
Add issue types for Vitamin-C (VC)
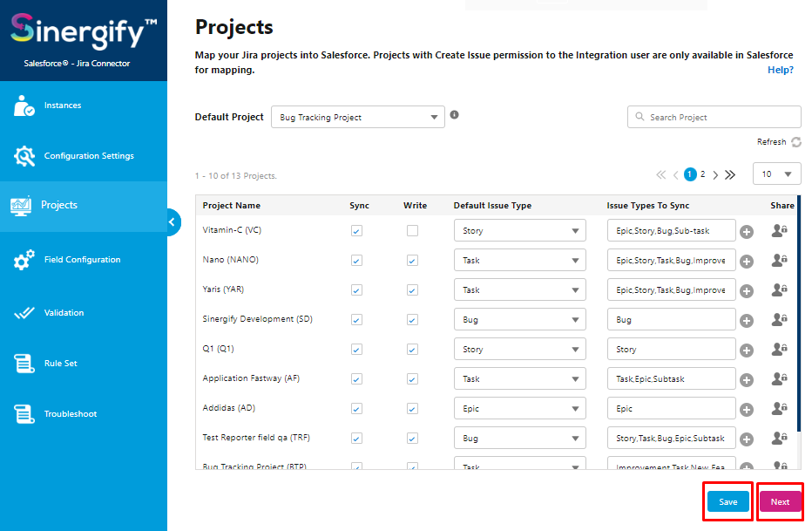tap(747, 232)
